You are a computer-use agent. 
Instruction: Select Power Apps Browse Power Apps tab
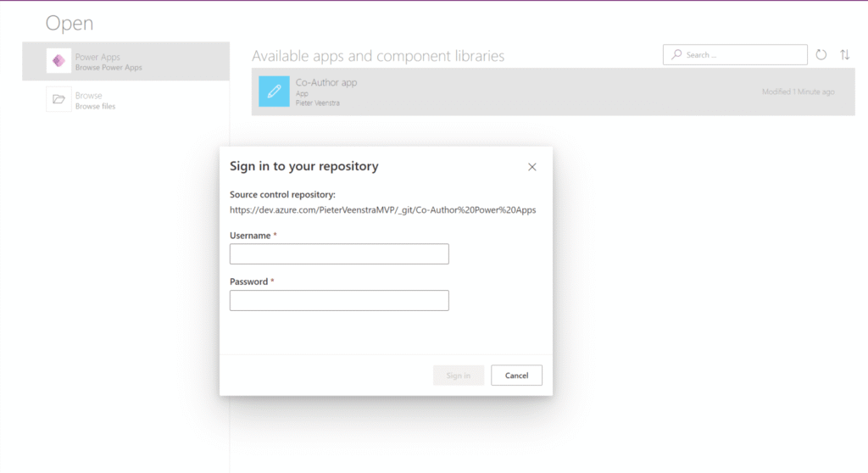pyautogui.click(x=125, y=61)
